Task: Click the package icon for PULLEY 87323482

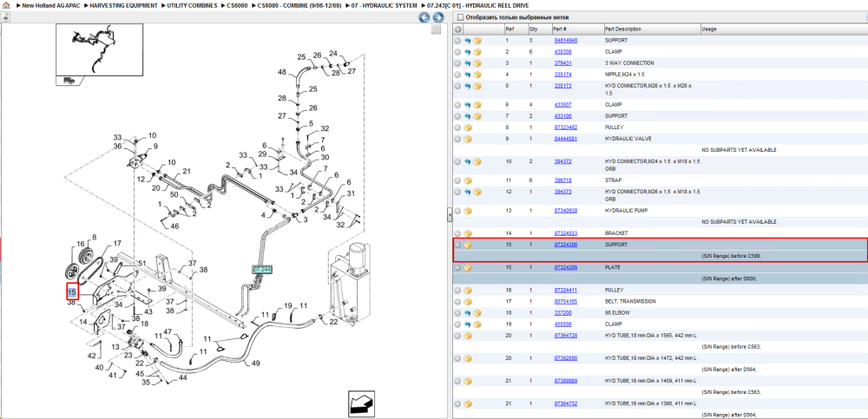Action: coord(467,128)
